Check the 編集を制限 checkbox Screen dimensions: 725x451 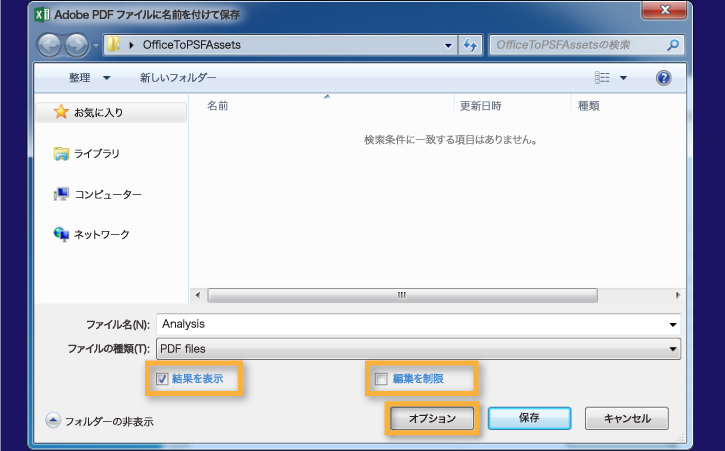pyautogui.click(x=381, y=379)
